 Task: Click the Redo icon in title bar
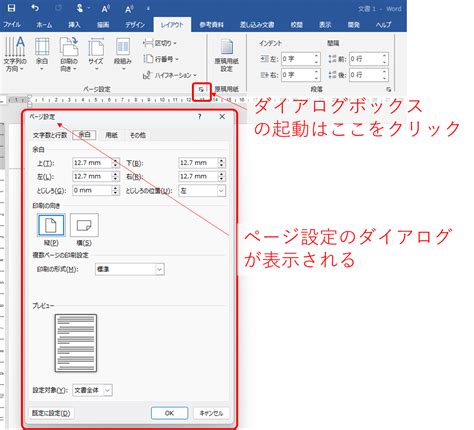point(58,8)
